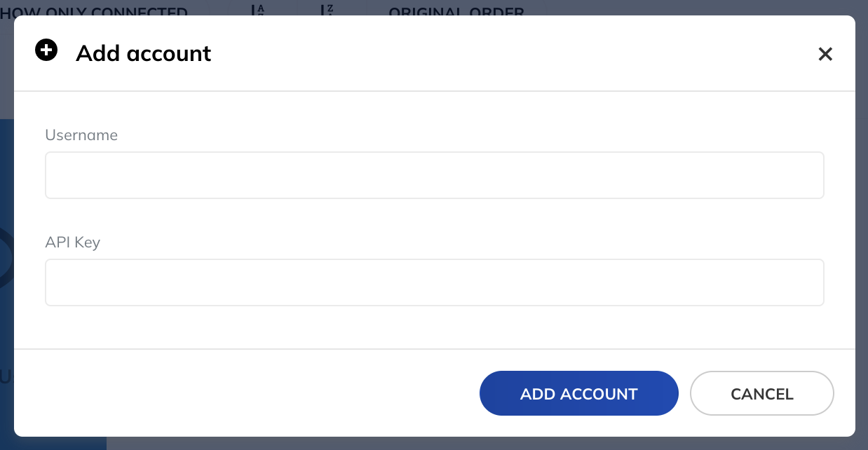Image resolution: width=868 pixels, height=450 pixels.
Task: Click the Add account dialog title text
Action: click(x=143, y=53)
